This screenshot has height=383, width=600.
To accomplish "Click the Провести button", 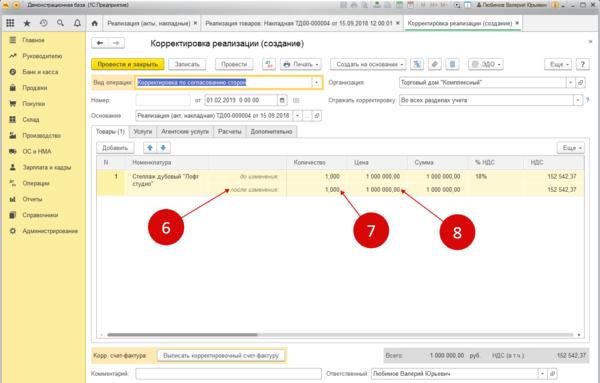I will [234, 64].
